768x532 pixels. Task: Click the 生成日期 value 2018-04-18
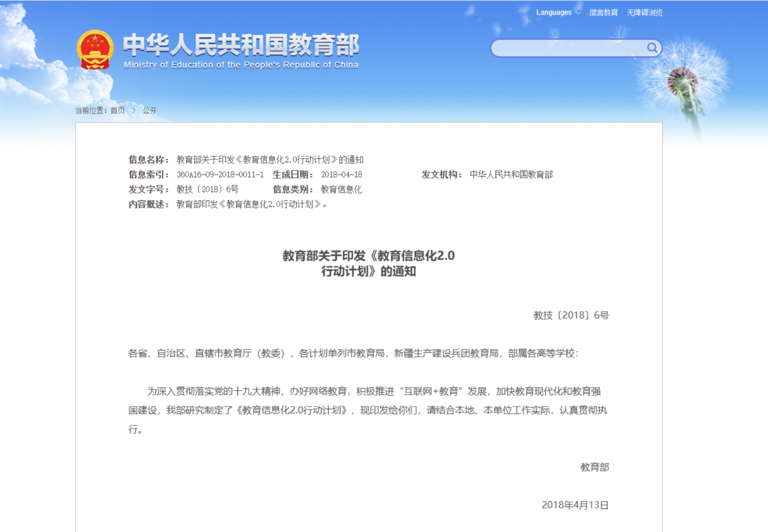[x=341, y=175]
